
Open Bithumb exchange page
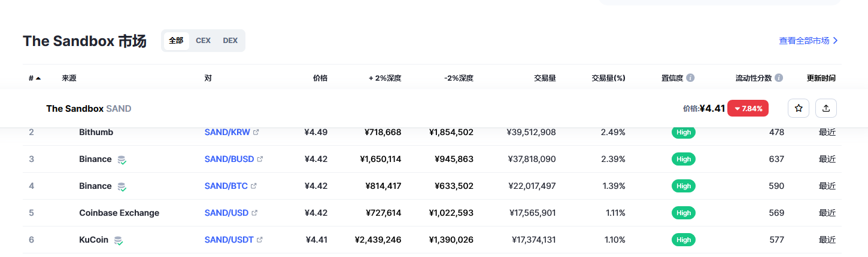[x=96, y=132]
